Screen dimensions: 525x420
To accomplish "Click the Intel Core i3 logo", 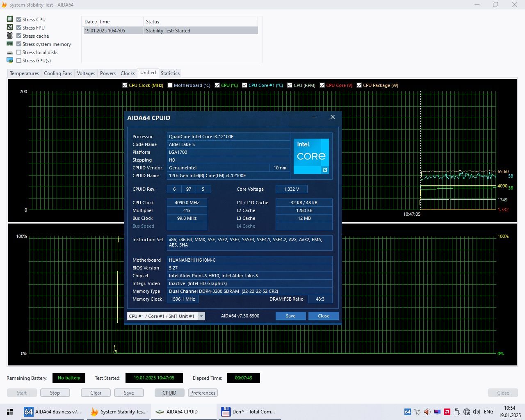I will coord(311,156).
